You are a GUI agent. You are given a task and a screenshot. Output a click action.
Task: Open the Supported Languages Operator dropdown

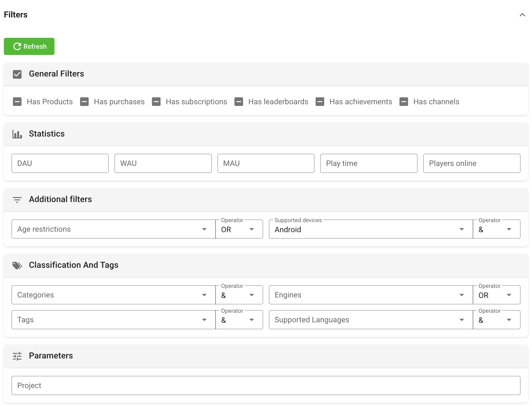pos(496,320)
